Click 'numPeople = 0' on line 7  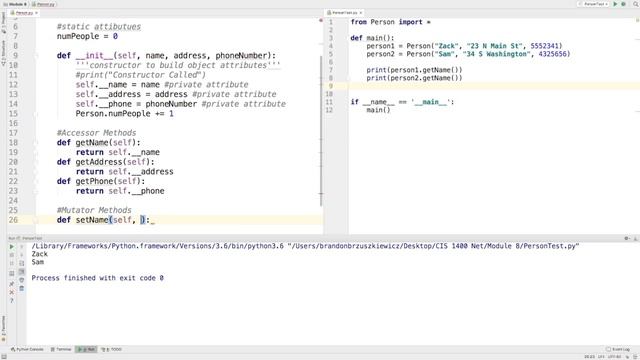click(x=87, y=36)
